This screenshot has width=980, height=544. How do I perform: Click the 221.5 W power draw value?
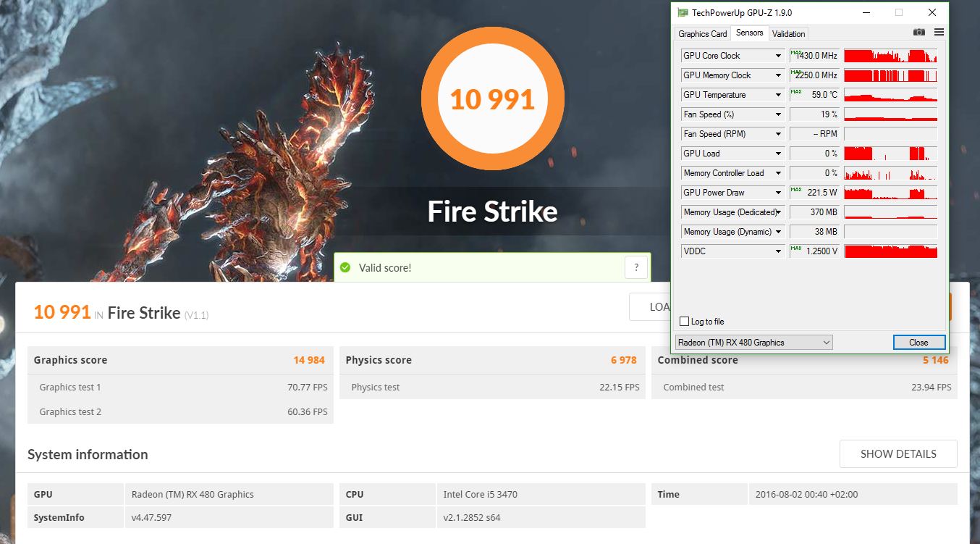(814, 193)
